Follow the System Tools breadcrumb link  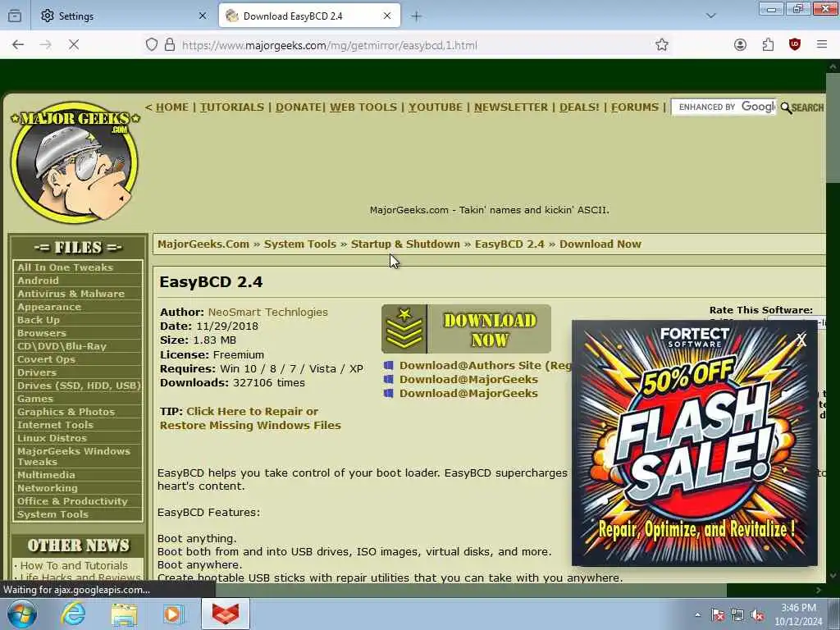[x=300, y=244]
